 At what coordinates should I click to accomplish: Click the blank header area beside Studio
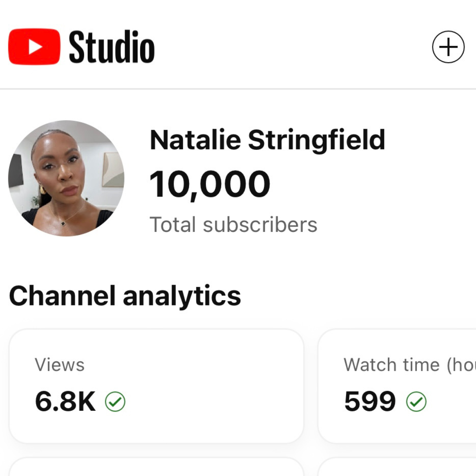point(291,47)
